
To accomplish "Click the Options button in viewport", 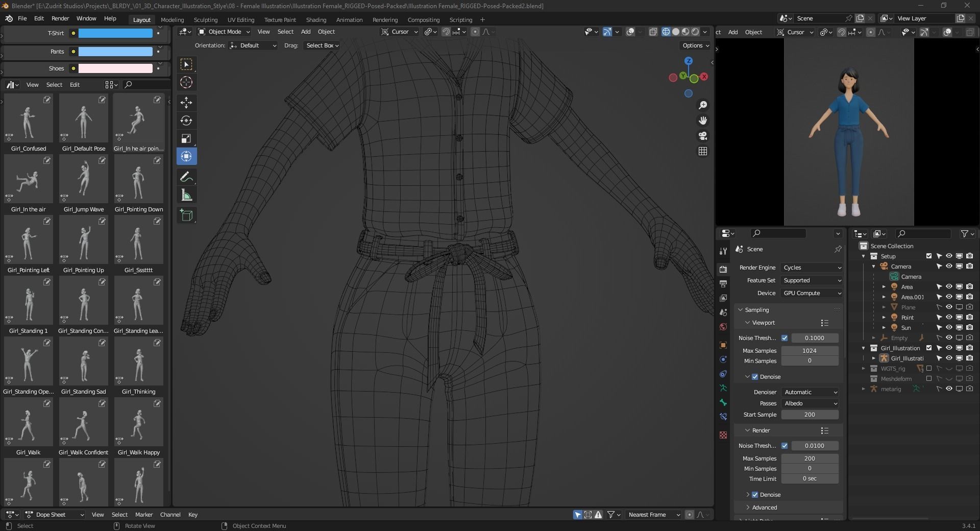I will pos(696,45).
